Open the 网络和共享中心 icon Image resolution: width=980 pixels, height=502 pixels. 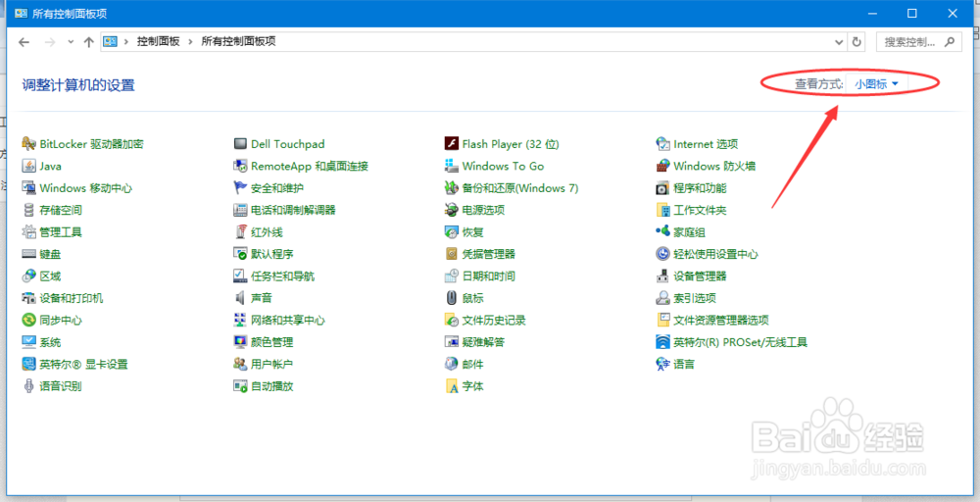pos(241,320)
